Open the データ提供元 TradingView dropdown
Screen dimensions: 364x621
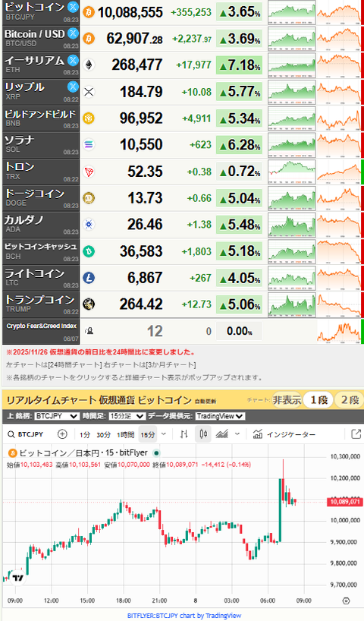point(220,416)
